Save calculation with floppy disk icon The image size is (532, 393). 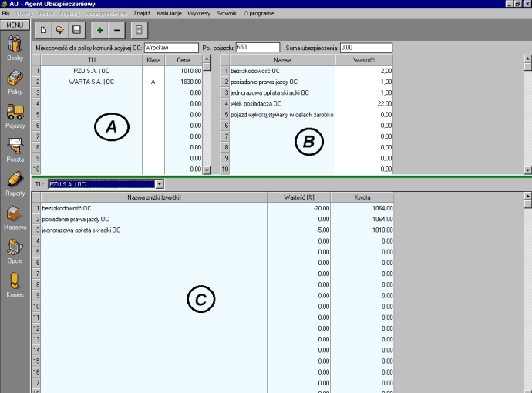click(x=76, y=30)
